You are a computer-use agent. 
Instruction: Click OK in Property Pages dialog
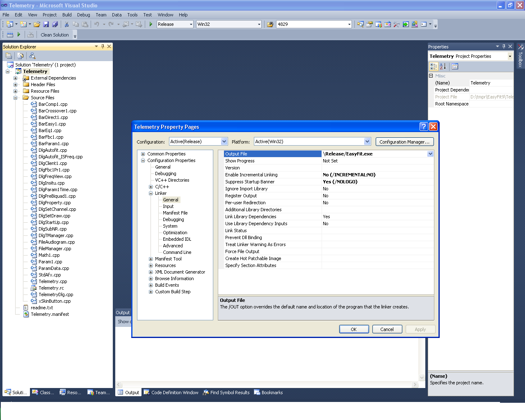[x=354, y=329]
